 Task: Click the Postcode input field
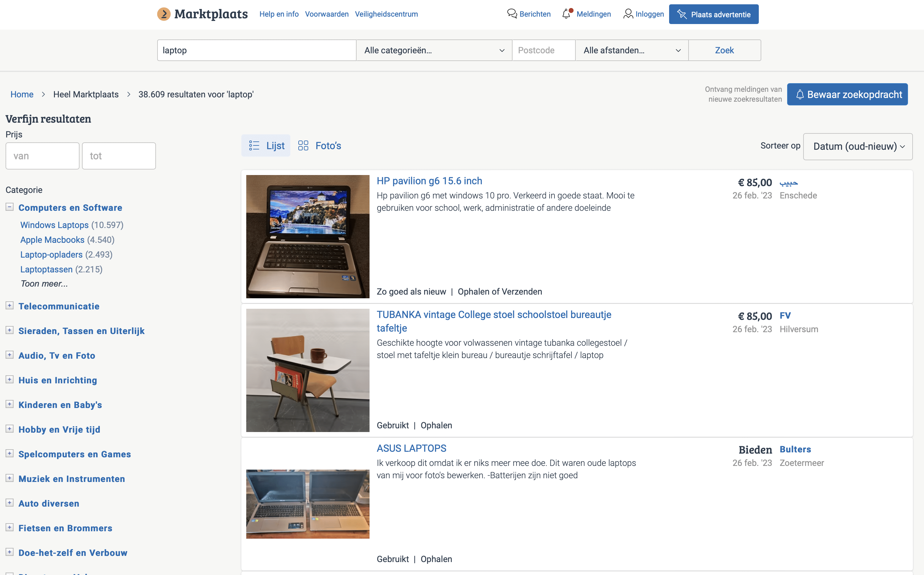543,50
